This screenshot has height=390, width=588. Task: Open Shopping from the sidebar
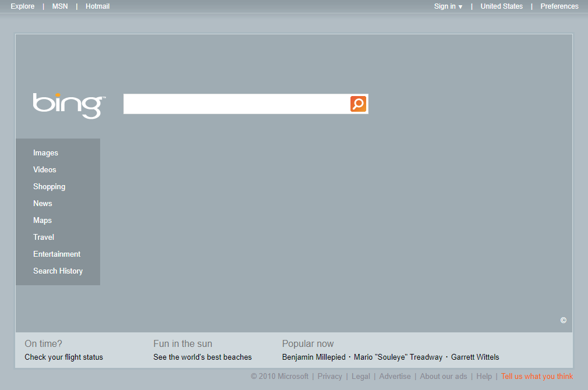[x=49, y=187]
